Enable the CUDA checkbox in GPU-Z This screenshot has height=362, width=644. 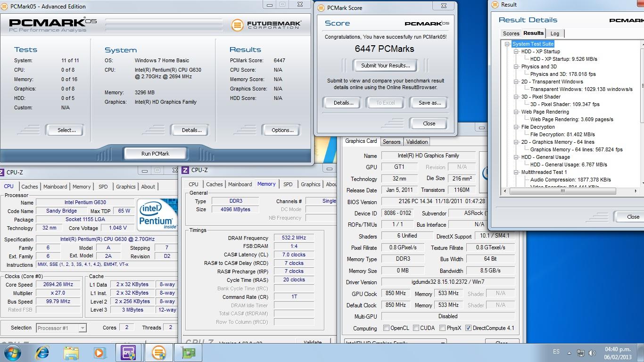tap(416, 328)
